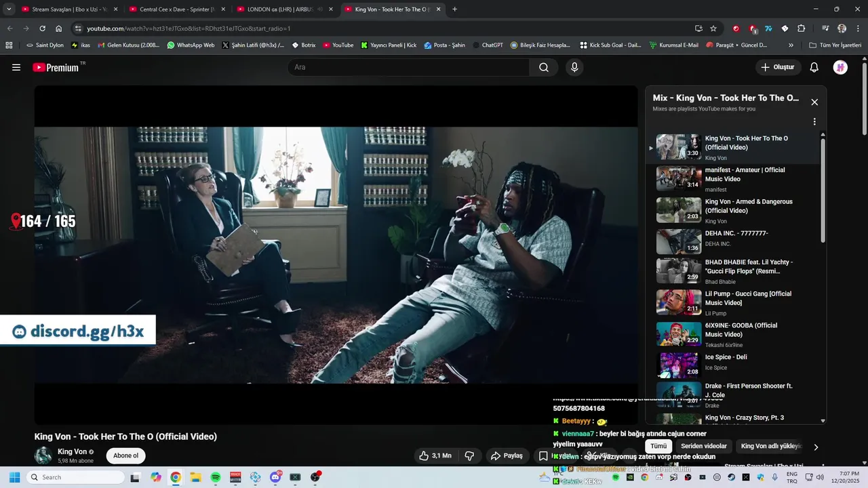The image size is (868, 488).
Task: Open the YouTube notifications bell
Action: click(814, 67)
